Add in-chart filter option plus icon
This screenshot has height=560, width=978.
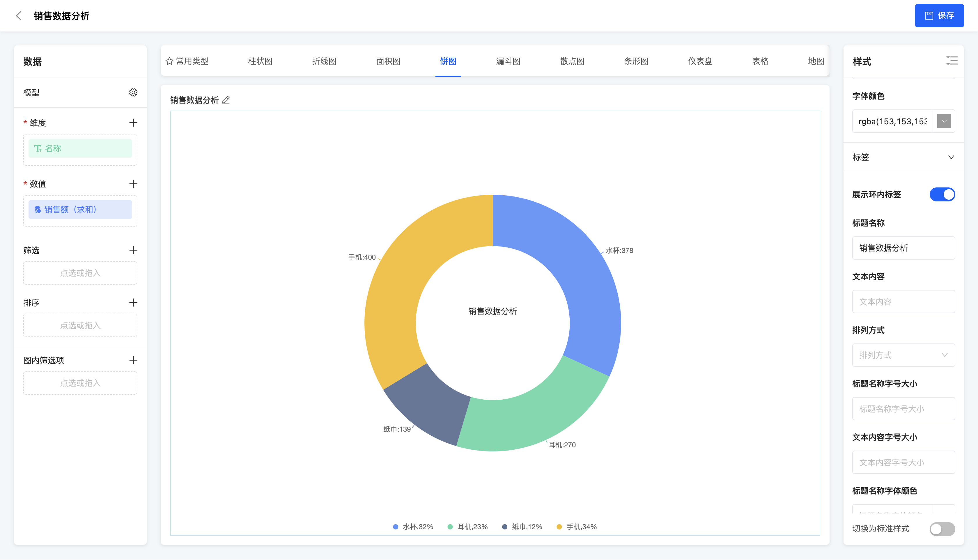coord(133,360)
